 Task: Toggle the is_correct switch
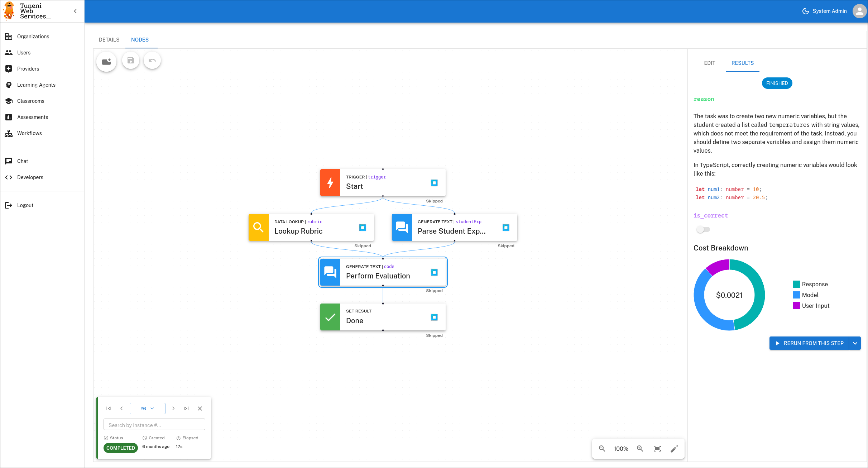(x=703, y=229)
